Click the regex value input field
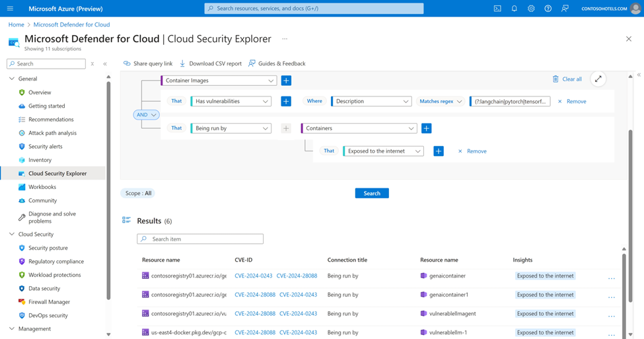The width and height of the screenshot is (644, 339). 510,101
